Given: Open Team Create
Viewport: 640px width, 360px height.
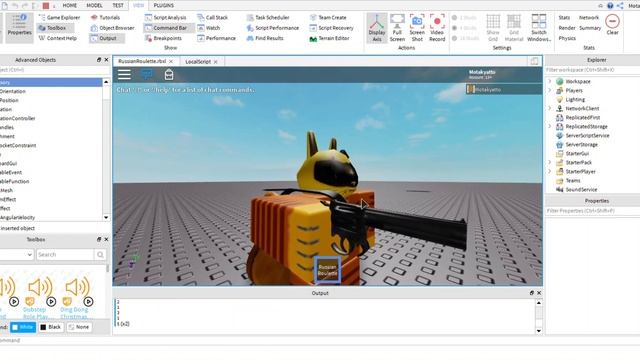Looking at the screenshot, I should pos(328,18).
